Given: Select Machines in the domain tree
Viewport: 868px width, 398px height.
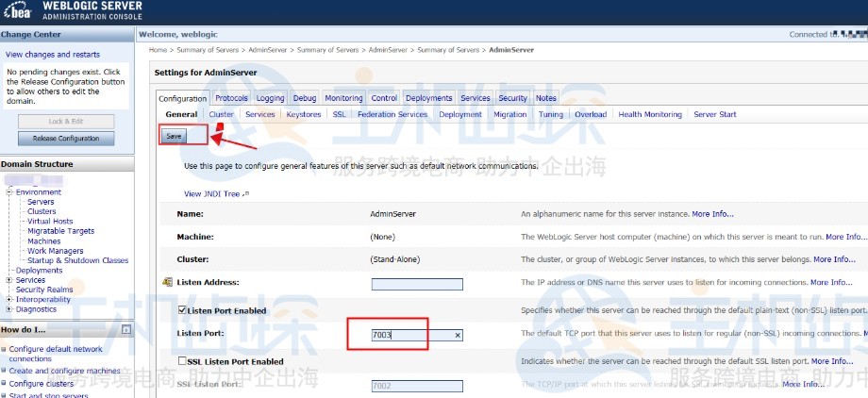Looking at the screenshot, I should (x=44, y=241).
